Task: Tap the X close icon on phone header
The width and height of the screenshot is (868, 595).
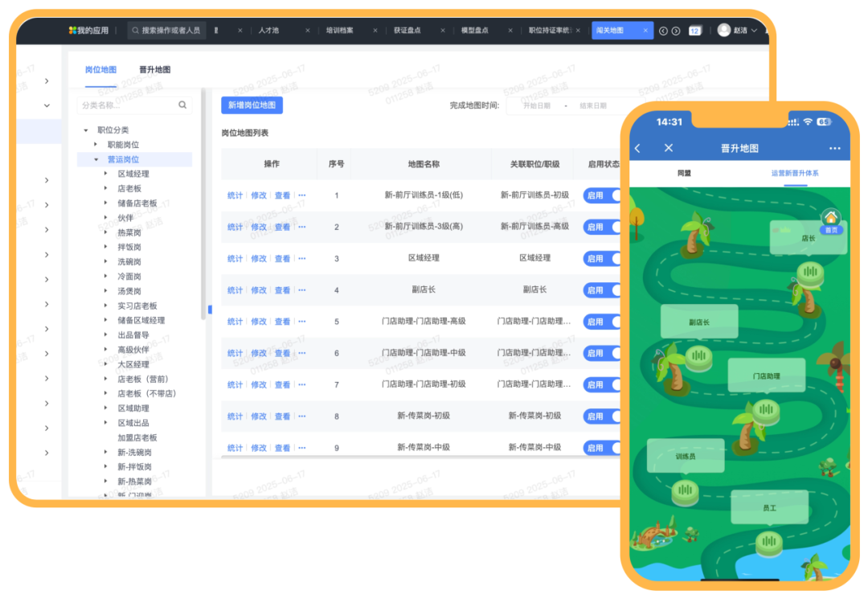Action: pos(669,148)
